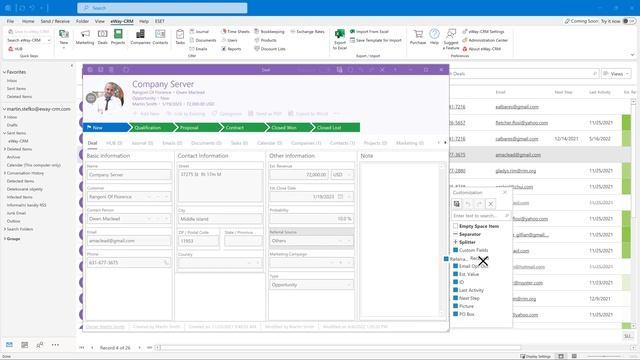Open eWay-CRM Help
The image size is (640, 360).
pos(434,37)
